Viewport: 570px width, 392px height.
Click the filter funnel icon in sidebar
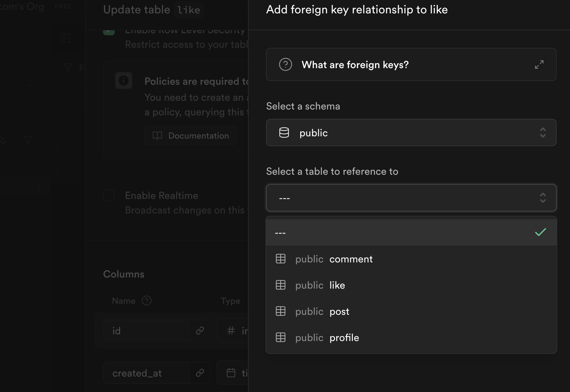pyautogui.click(x=28, y=140)
